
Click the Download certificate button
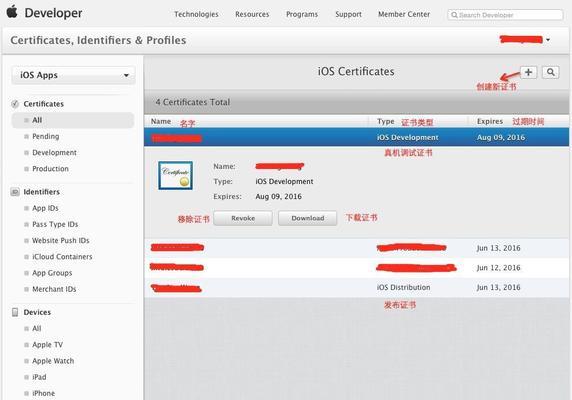(308, 218)
